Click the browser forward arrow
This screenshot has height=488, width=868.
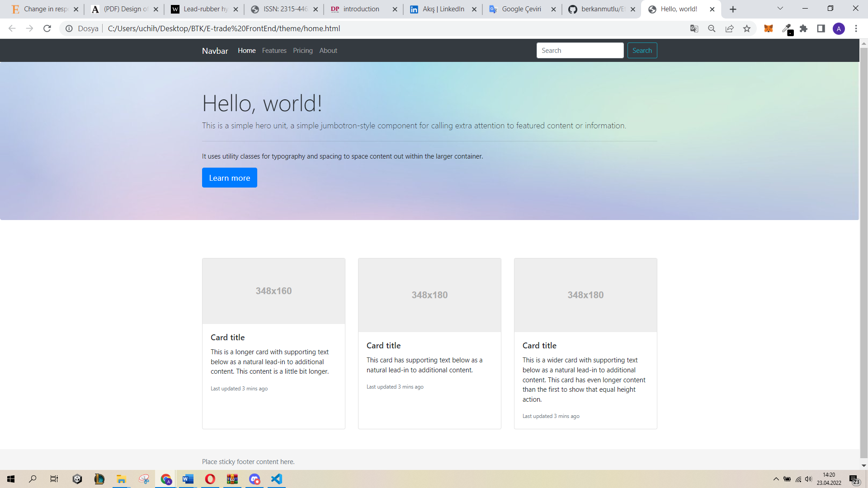29,28
